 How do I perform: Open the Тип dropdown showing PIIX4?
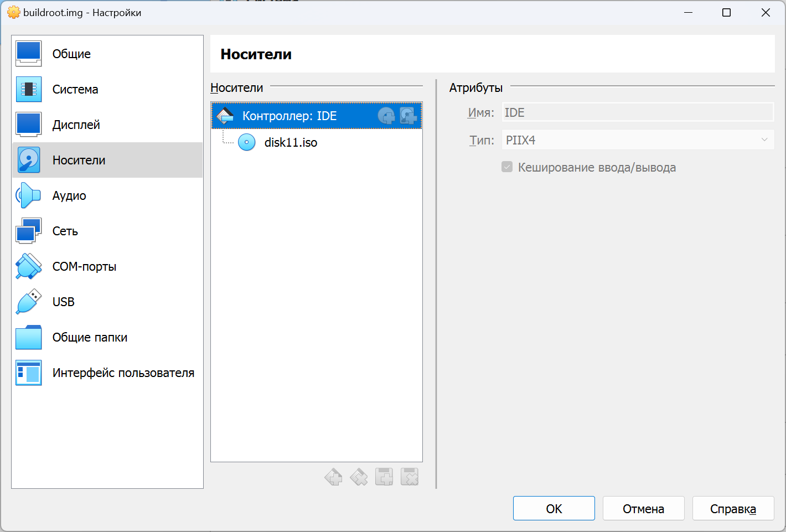click(638, 140)
